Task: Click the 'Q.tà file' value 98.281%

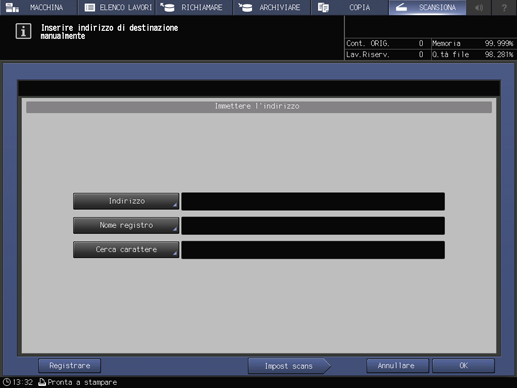Action: [499, 54]
